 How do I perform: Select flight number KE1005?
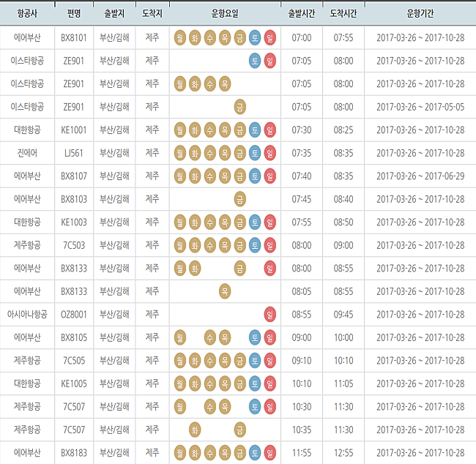74,383
